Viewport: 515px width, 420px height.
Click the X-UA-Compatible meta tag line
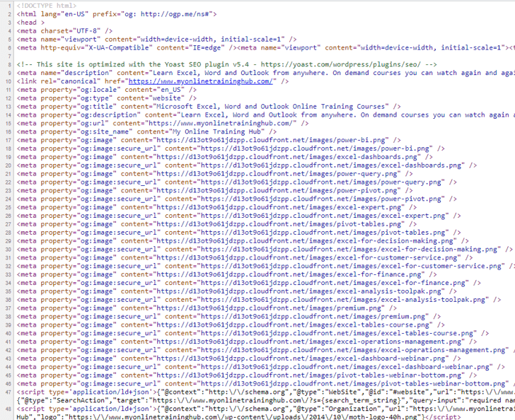266,47
